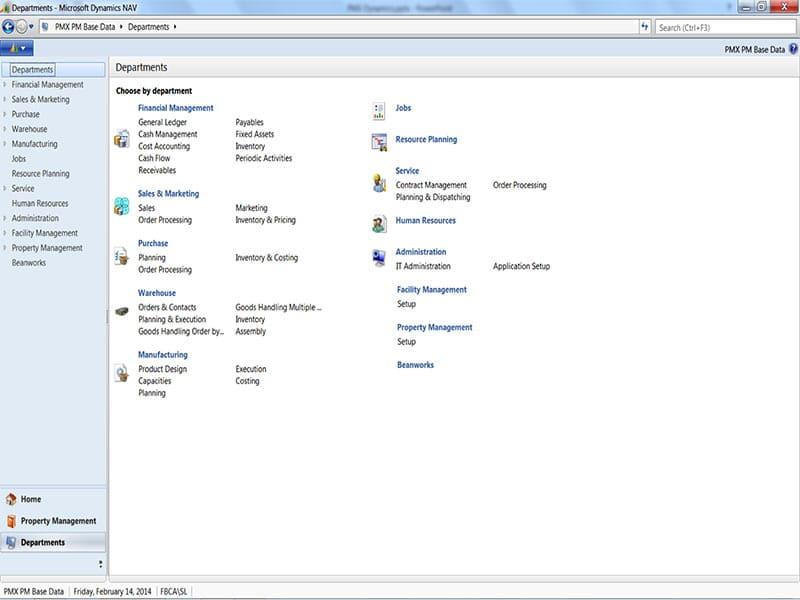Click PMX PM Base Data breadcrumb

(85, 27)
